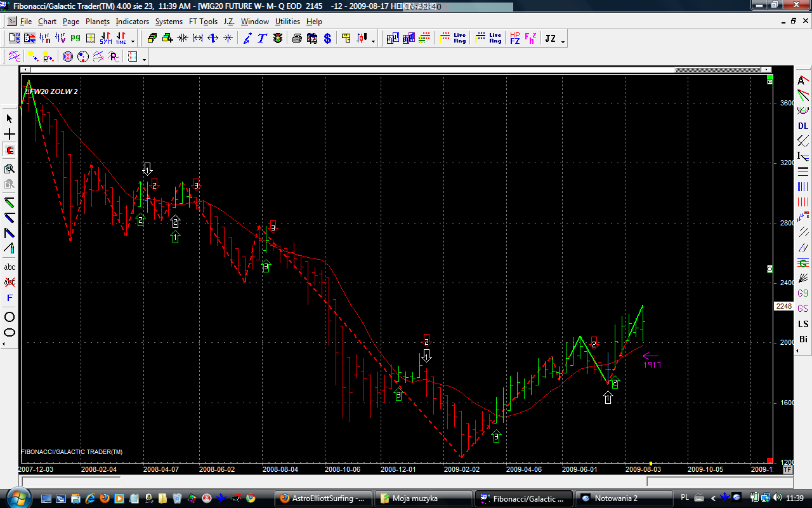This screenshot has width=812, height=508.
Task: Open dropdown beside the candlestick chart icon
Action: point(373,41)
